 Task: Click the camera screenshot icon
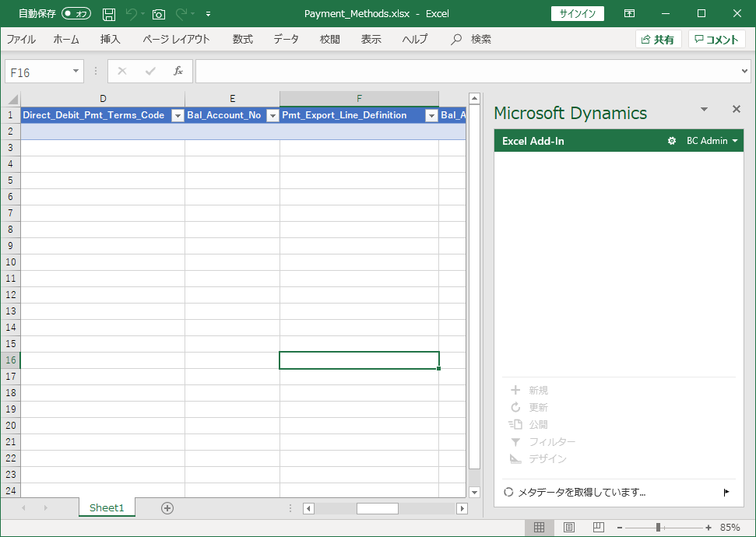(159, 14)
